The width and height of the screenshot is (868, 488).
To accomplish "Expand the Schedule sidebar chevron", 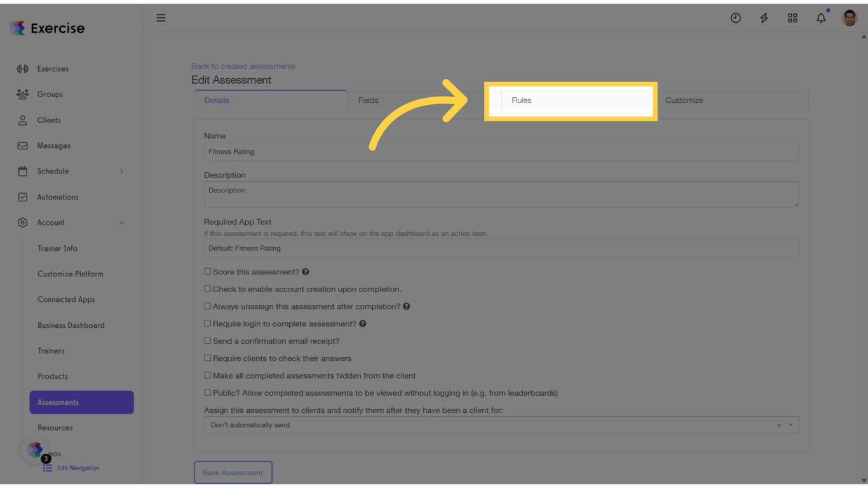I will pos(122,171).
